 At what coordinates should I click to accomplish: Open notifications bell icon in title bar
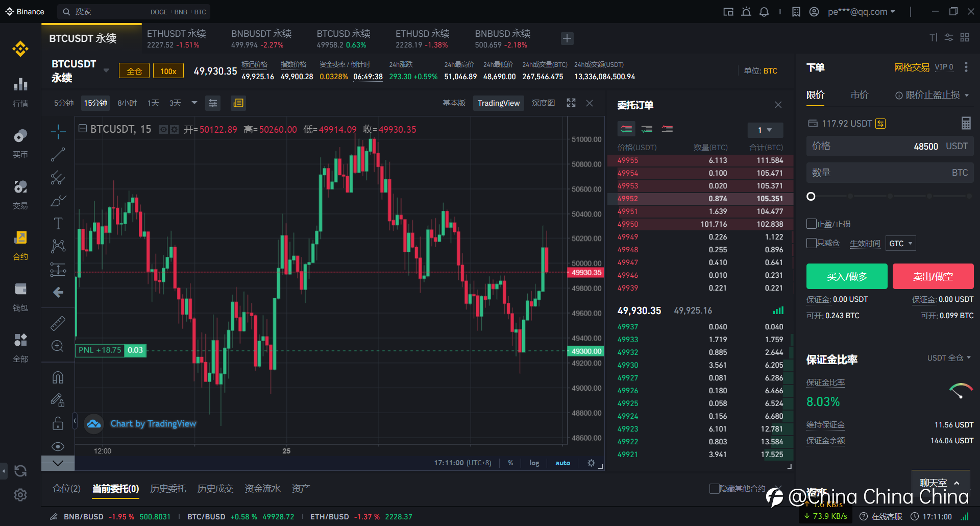(x=764, y=12)
